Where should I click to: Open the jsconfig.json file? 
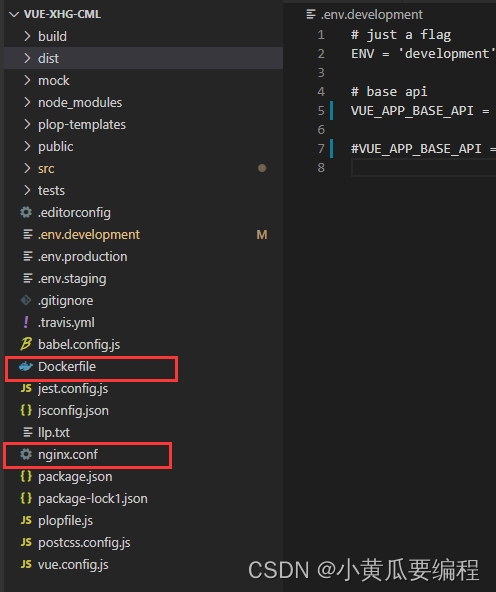73,410
